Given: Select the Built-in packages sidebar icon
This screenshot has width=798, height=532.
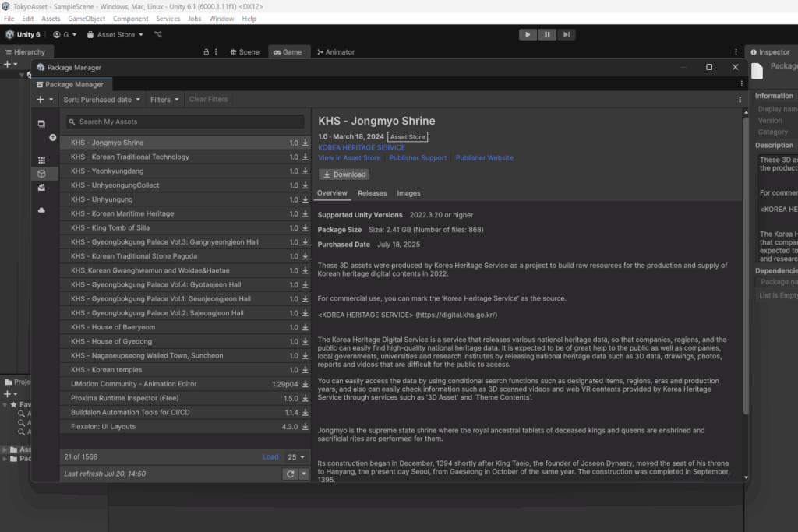Looking at the screenshot, I should click(x=42, y=188).
